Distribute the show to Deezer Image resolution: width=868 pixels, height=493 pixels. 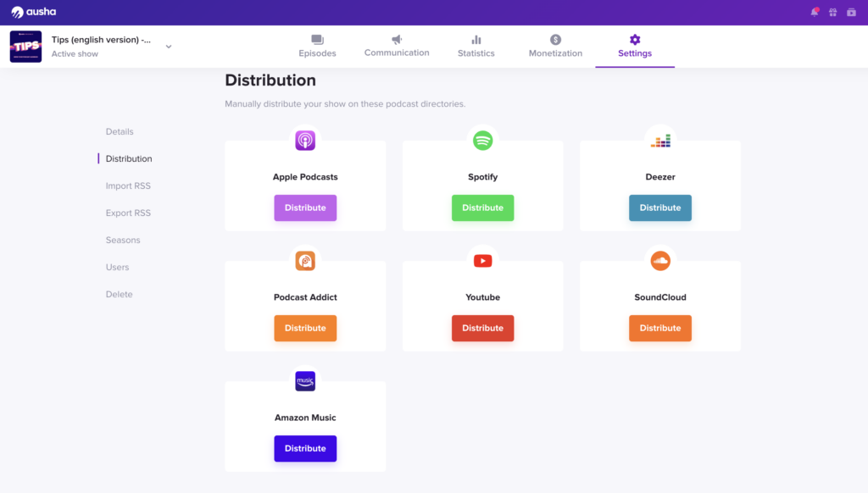660,208
